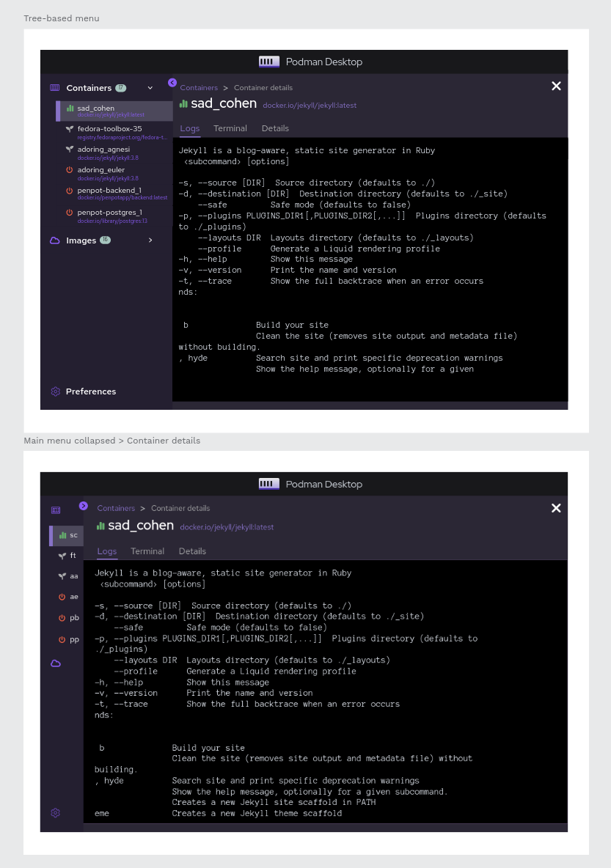Open the Images cloud icon
Screen dimensions: 611x868
click(55, 240)
